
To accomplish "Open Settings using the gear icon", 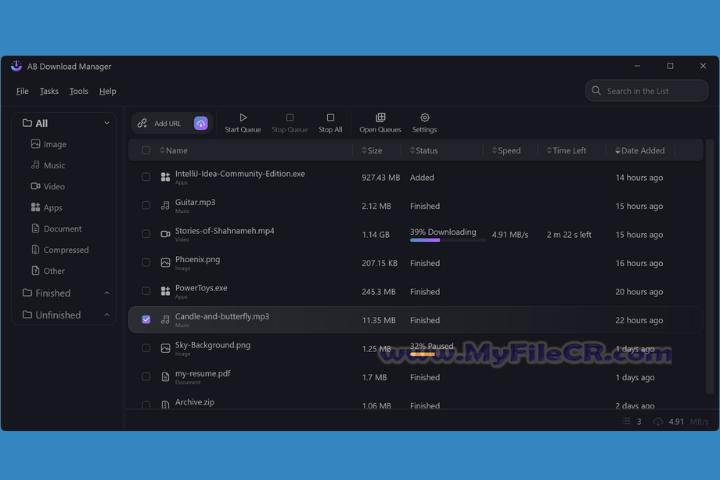I will (x=424, y=118).
